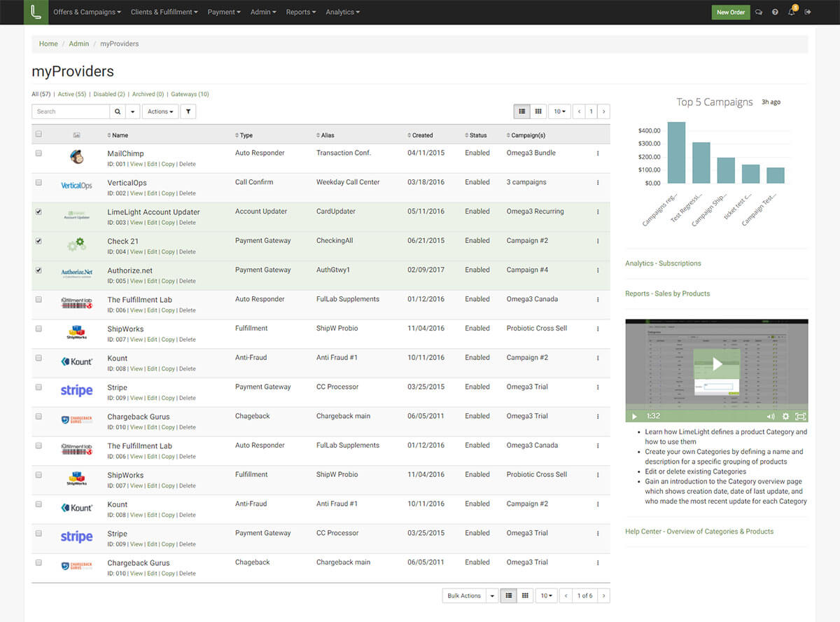
Task: Select grid view in the bottom toolbar
Action: click(x=525, y=595)
